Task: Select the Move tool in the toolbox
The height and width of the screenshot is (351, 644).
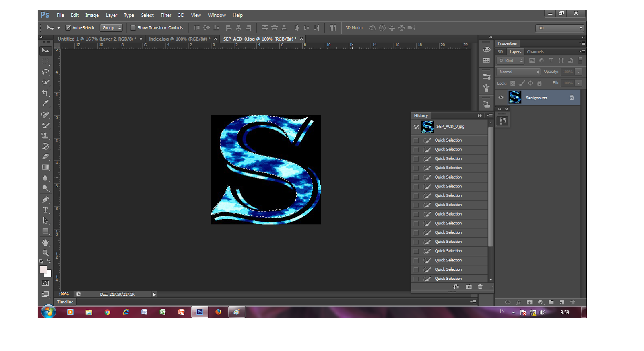Action: (45, 51)
